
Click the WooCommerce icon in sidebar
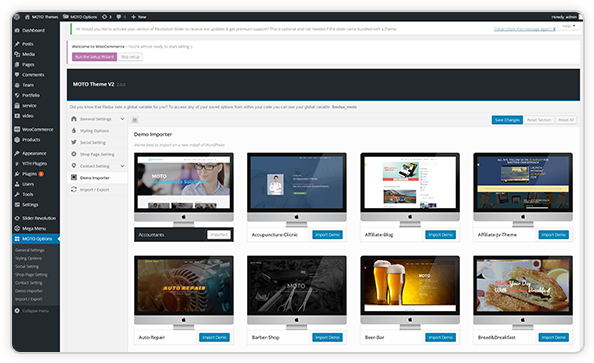point(17,129)
